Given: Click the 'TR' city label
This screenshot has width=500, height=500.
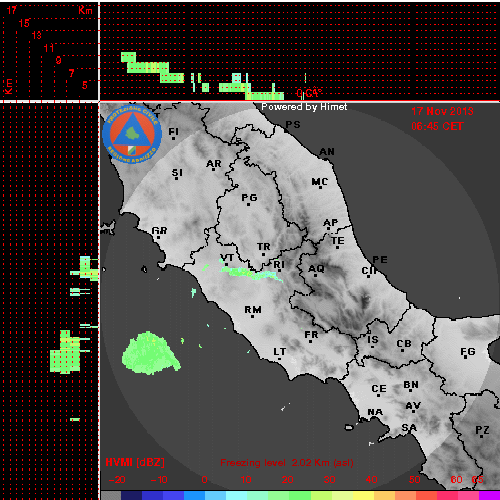Looking at the screenshot, I should pyautogui.click(x=264, y=247).
